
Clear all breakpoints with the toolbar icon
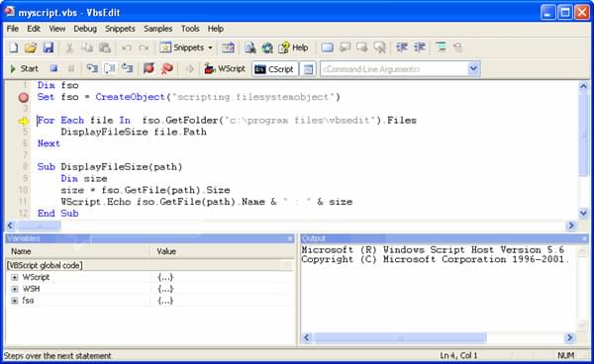pyautogui.click(x=166, y=68)
